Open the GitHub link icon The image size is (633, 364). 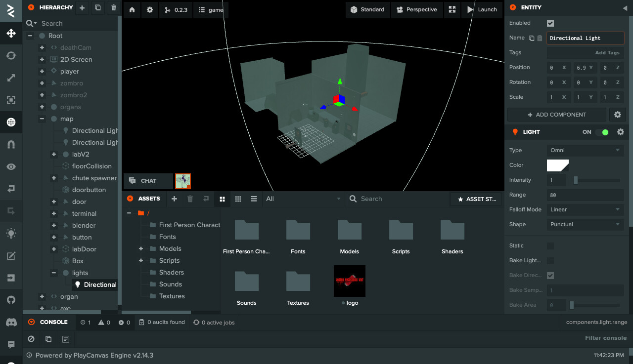11,300
